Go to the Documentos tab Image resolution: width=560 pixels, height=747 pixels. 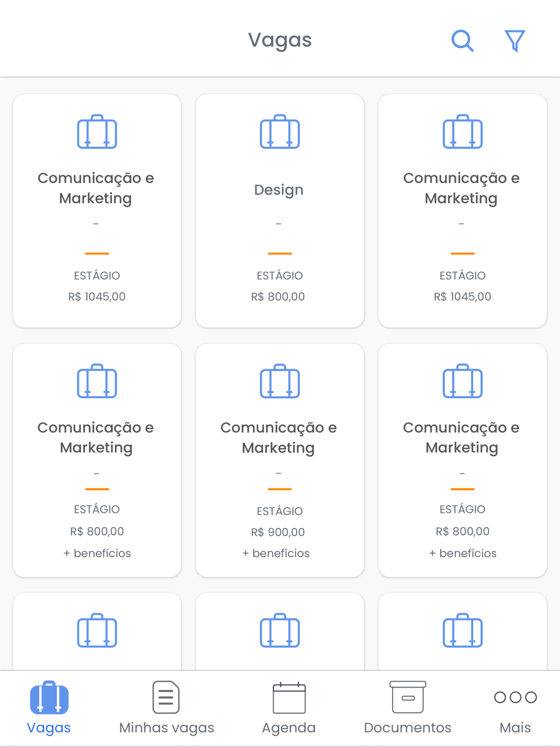(x=408, y=708)
